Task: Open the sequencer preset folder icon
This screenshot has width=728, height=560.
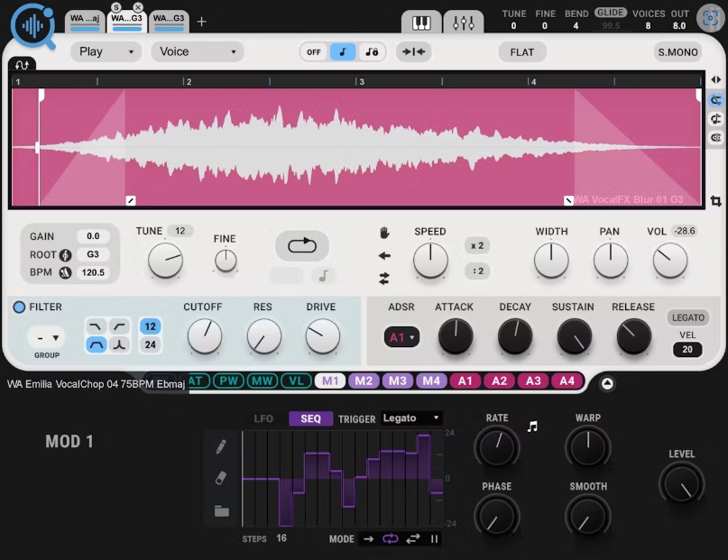Action: [222, 510]
